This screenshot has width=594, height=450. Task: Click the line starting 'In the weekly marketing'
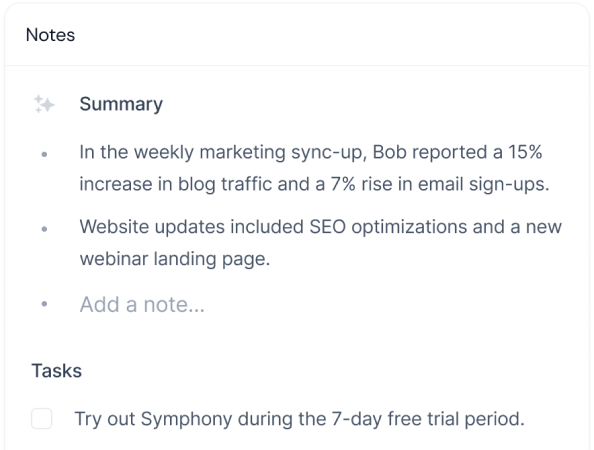click(x=311, y=152)
